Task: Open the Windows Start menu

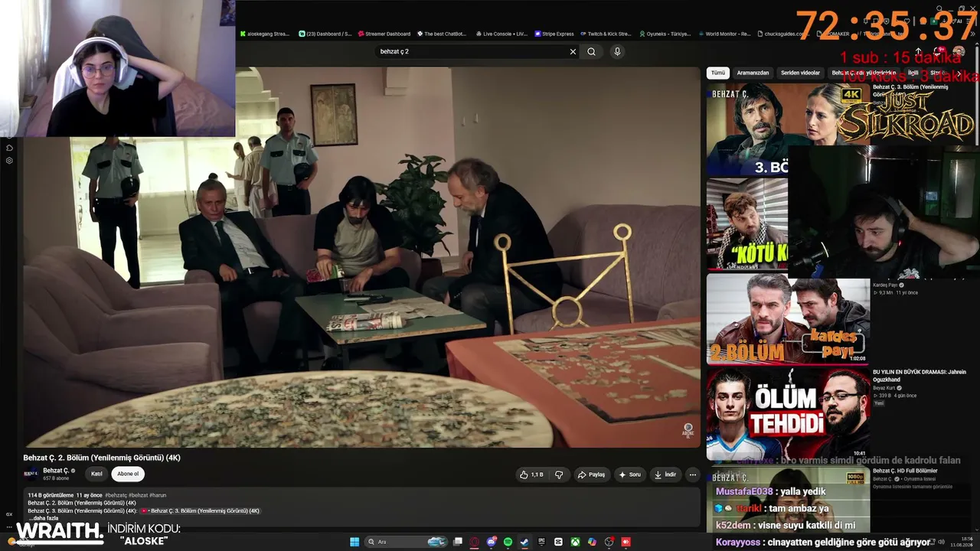Action: tap(354, 542)
